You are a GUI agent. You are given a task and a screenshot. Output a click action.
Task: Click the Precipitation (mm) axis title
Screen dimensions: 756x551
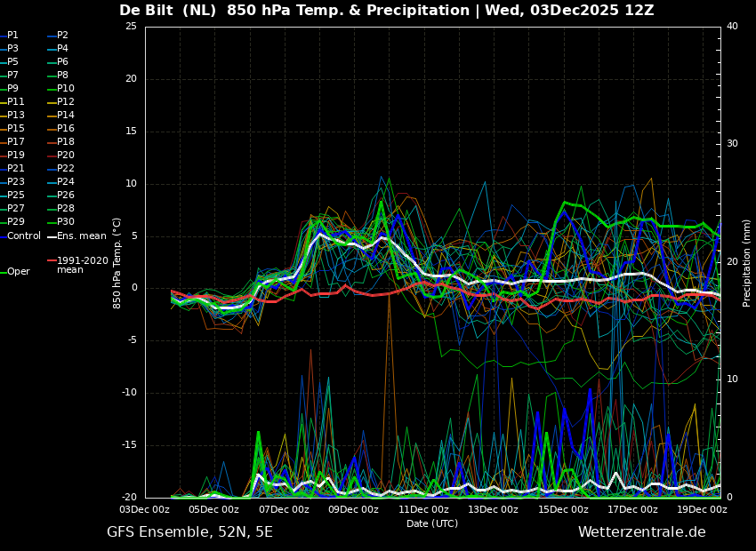pyautogui.click(x=747, y=262)
